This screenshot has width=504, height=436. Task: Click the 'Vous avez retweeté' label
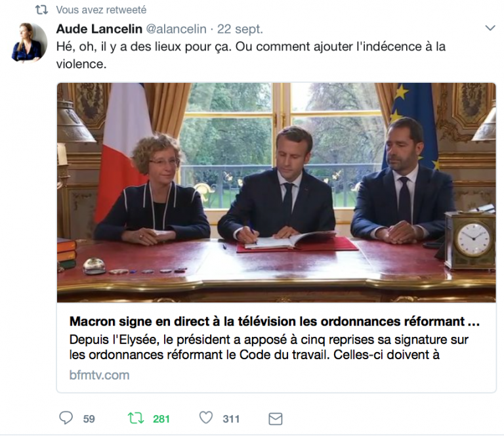pos(101,10)
